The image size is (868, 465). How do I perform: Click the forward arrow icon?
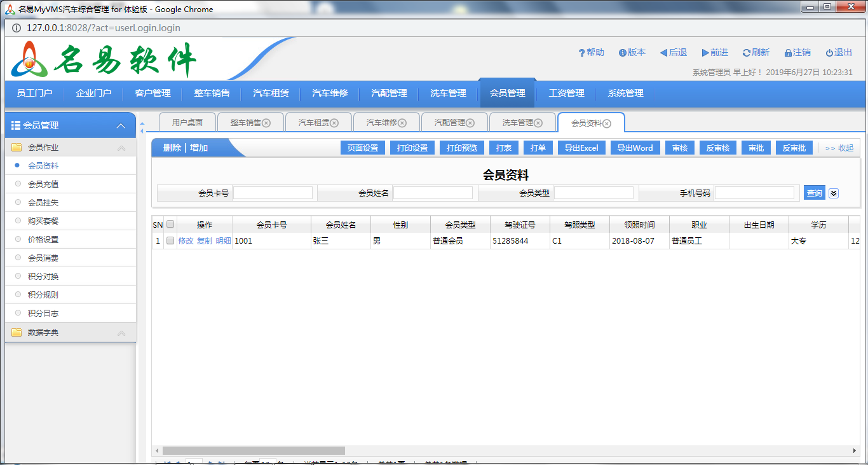pos(705,53)
